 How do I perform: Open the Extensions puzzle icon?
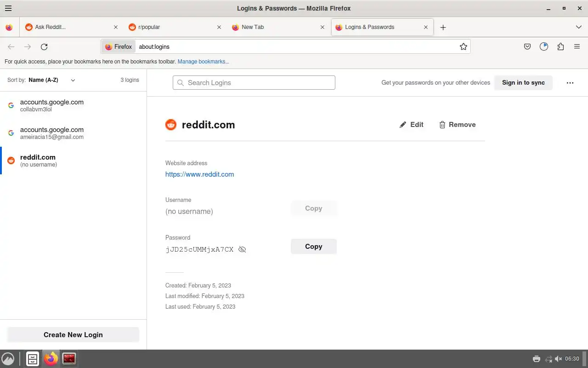coord(560,46)
